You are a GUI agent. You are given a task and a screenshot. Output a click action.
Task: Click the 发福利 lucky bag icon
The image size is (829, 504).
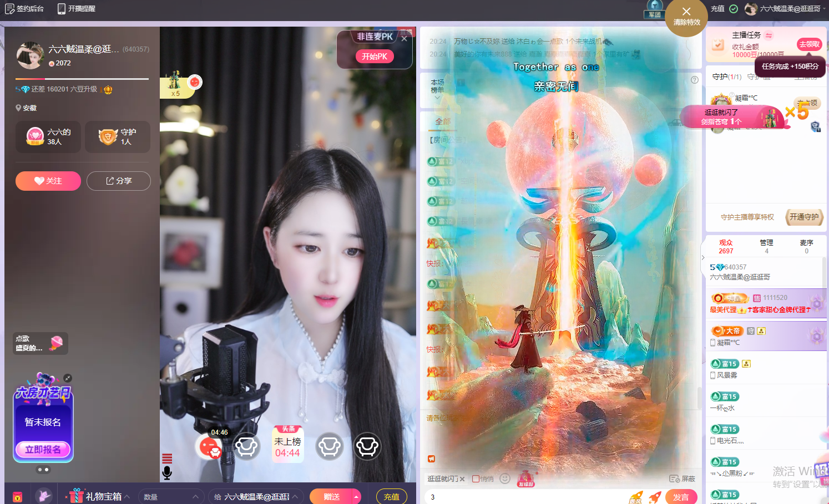[x=526, y=478]
